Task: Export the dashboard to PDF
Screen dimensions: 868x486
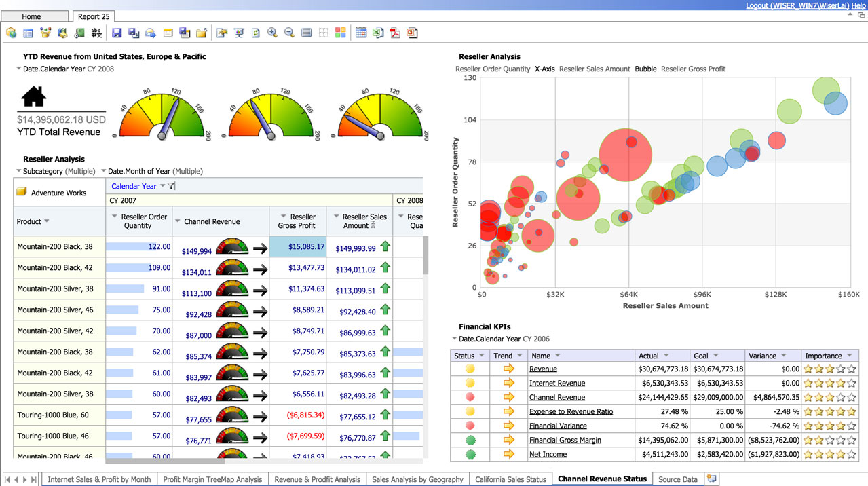Action: (396, 32)
